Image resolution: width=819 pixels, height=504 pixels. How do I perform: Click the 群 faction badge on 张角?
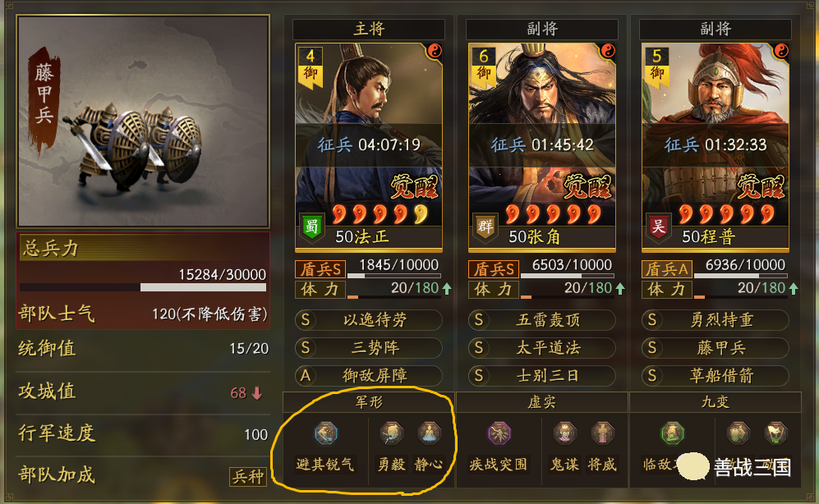(x=485, y=227)
